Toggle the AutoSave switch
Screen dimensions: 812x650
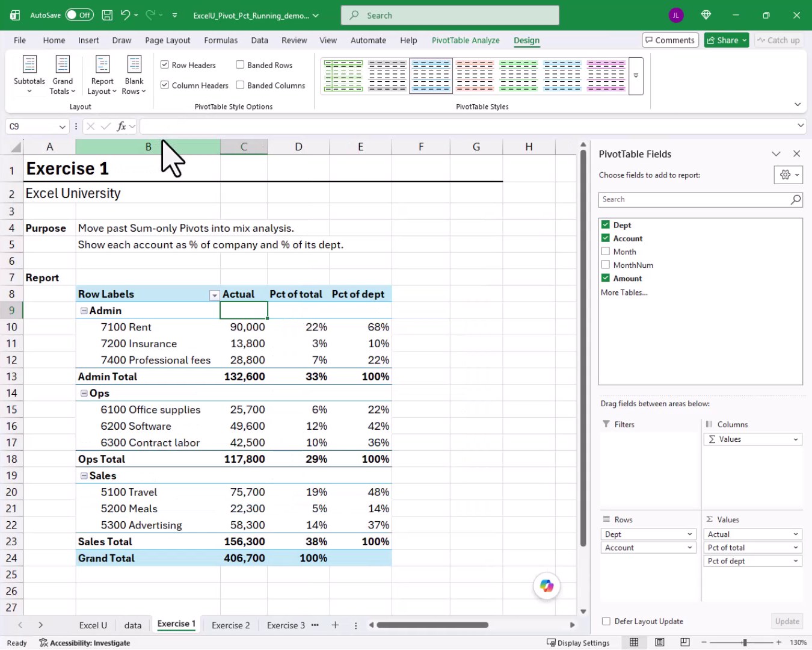(x=79, y=15)
